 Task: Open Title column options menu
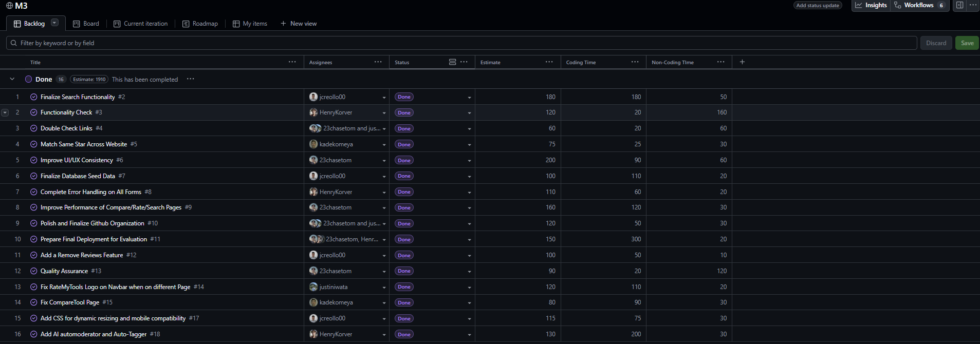click(292, 62)
